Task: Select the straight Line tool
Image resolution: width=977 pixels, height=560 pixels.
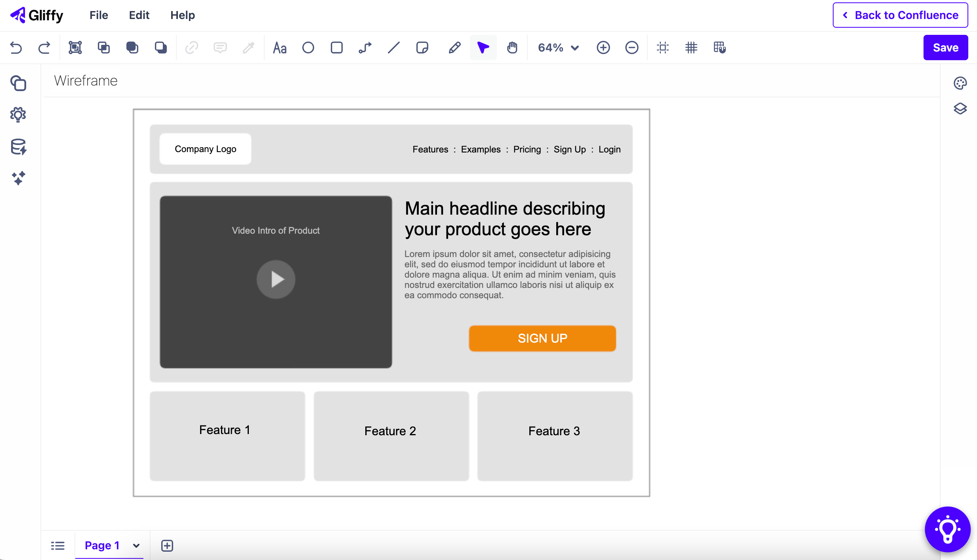Action: (394, 48)
